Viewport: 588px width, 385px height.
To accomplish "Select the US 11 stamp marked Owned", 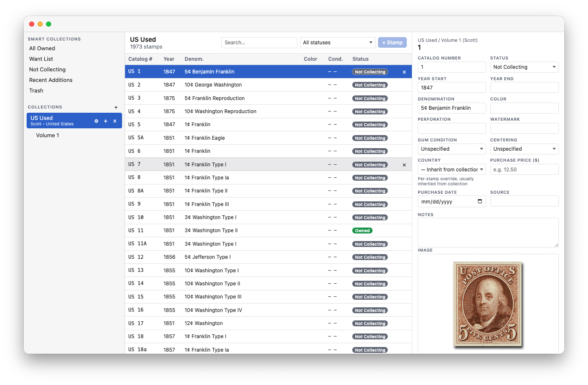I will [253, 230].
